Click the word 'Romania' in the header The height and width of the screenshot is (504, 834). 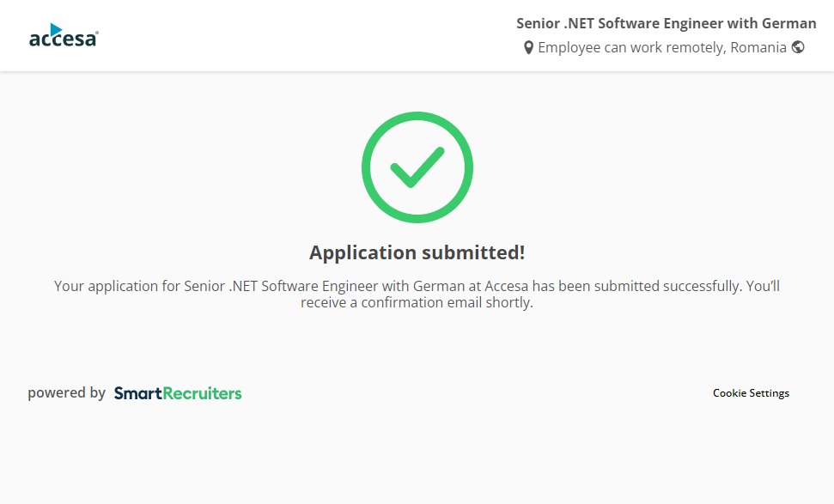pyautogui.click(x=758, y=47)
